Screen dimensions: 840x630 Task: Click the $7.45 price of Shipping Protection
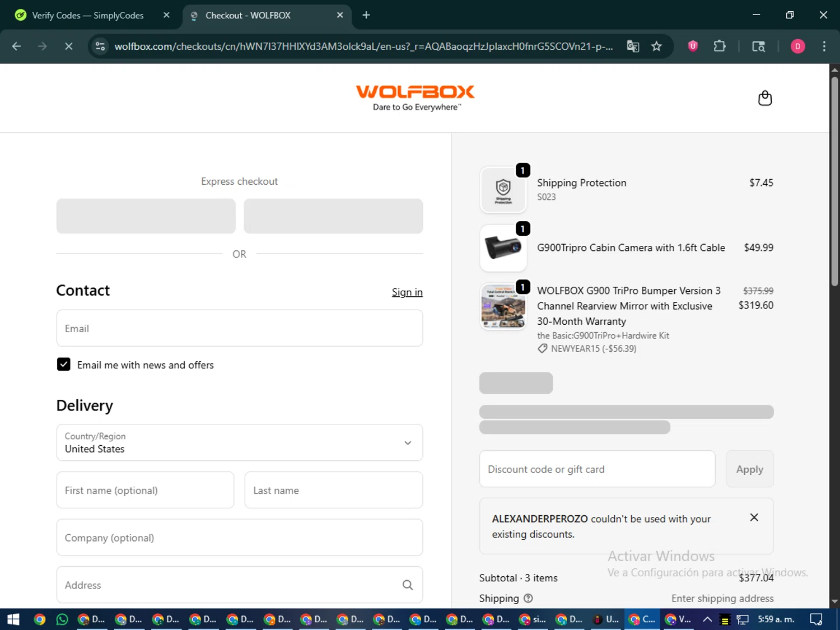click(761, 183)
